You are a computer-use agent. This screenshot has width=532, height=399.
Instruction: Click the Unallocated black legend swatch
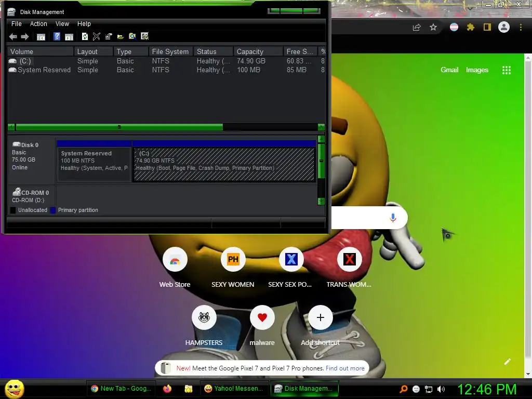pos(13,210)
